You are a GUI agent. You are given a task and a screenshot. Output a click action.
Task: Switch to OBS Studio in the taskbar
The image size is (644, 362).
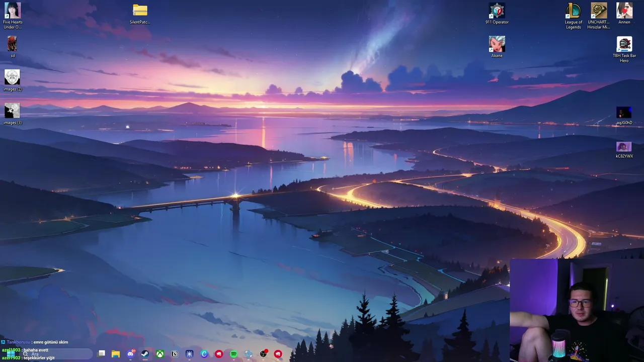[263, 354]
